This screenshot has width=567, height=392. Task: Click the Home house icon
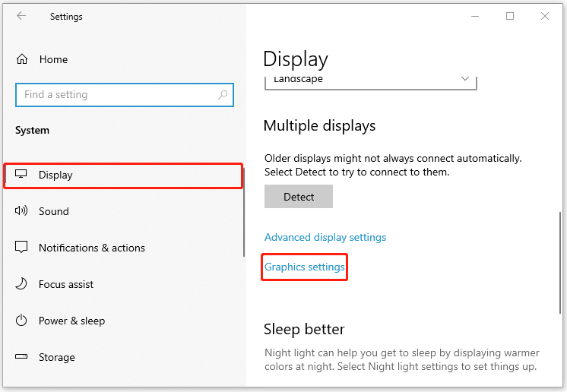pyautogui.click(x=22, y=59)
